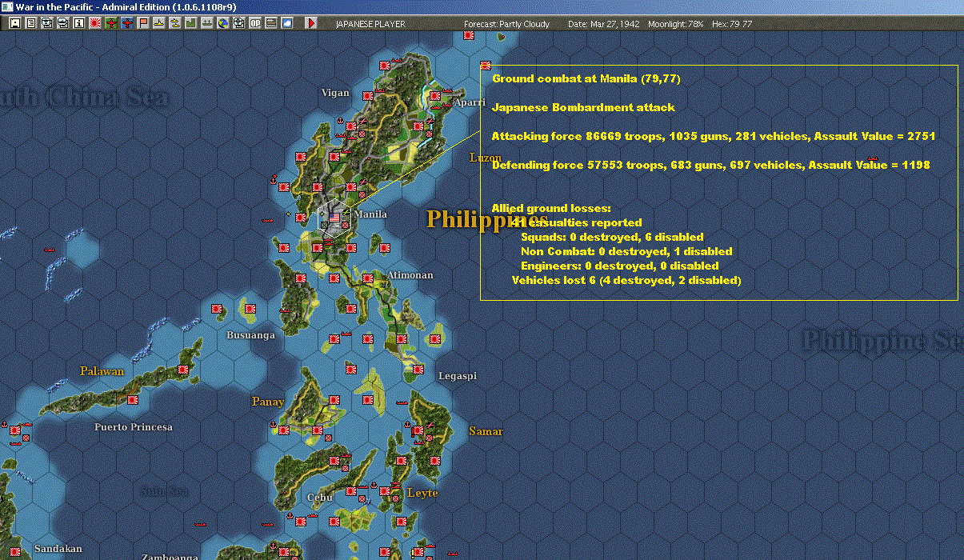964x560 pixels.
Task: Click the Japanese flag marker beside Aparri
Action: 436,97
